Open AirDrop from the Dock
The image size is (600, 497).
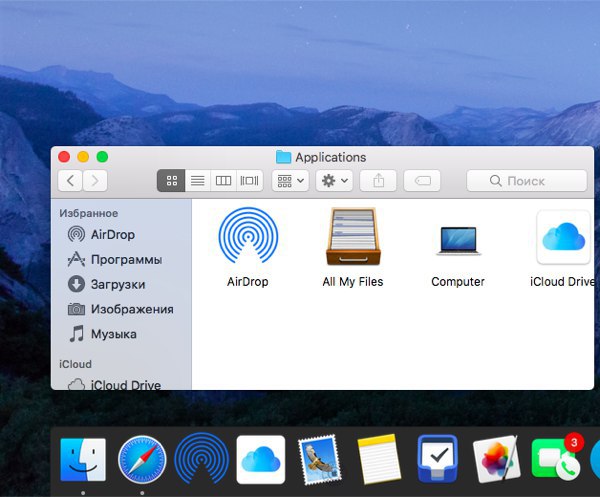click(202, 460)
